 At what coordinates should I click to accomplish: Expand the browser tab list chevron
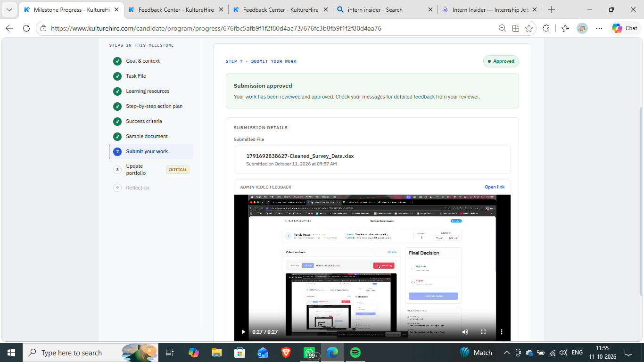click(9, 9)
